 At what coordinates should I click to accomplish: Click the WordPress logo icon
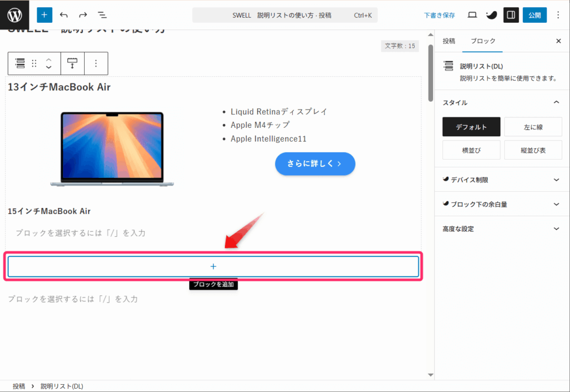[14, 14]
